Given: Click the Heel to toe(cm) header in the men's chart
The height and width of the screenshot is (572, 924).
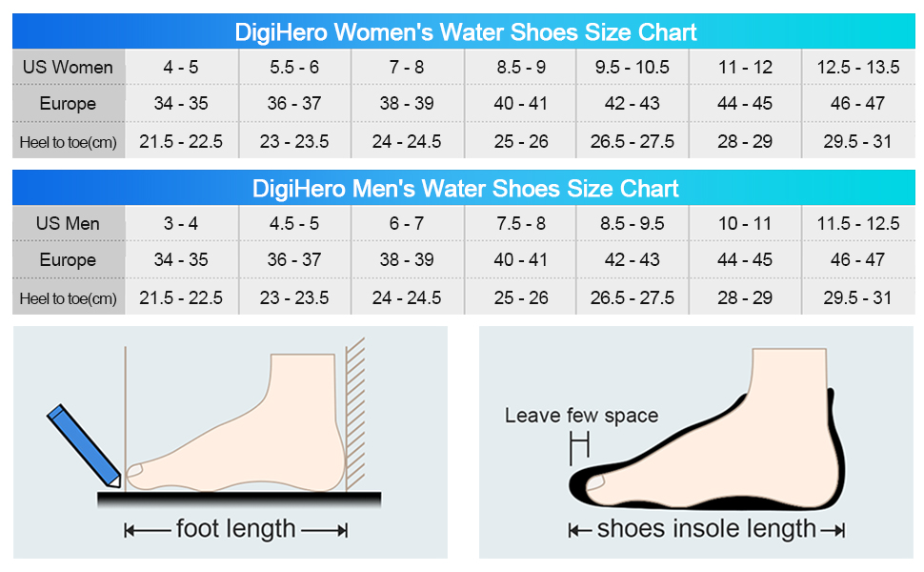Looking at the screenshot, I should coord(68,298).
